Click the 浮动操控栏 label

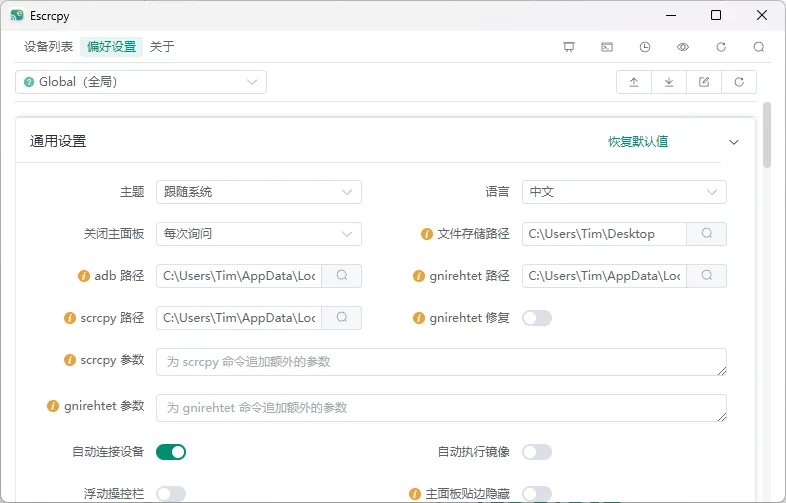point(114,494)
